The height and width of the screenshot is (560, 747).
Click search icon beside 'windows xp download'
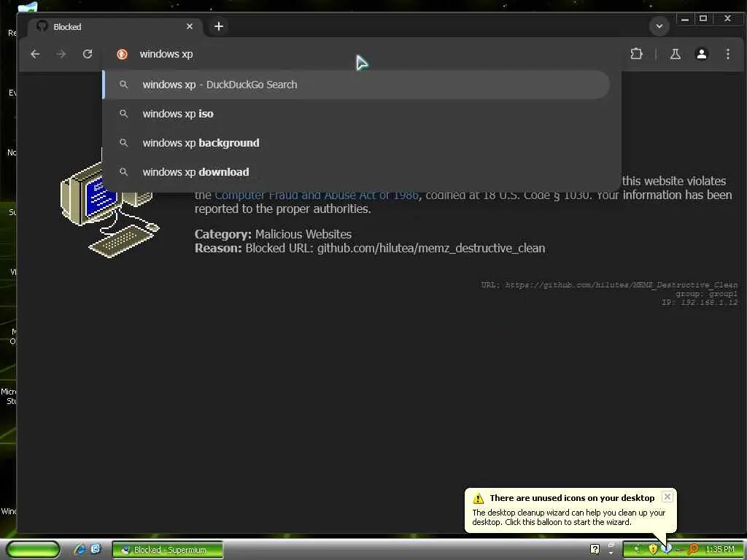click(x=123, y=172)
